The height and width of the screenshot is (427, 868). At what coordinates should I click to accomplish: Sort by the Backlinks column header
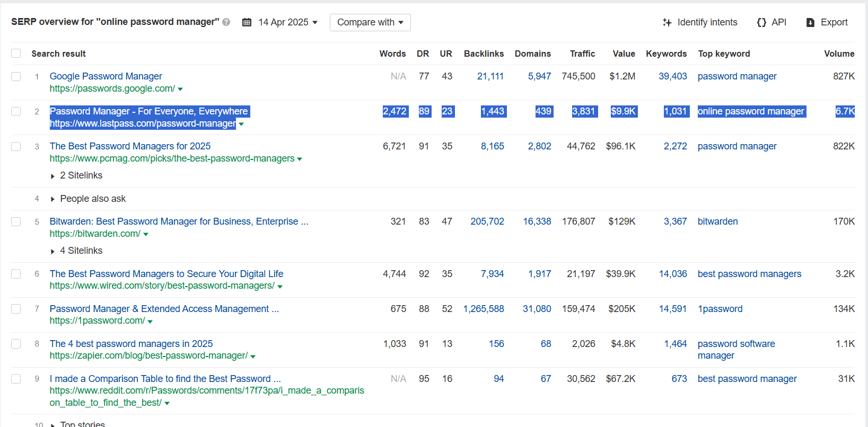pyautogui.click(x=484, y=54)
